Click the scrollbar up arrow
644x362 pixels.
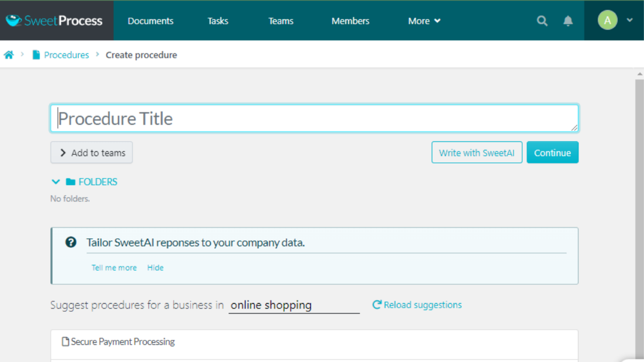(x=640, y=74)
